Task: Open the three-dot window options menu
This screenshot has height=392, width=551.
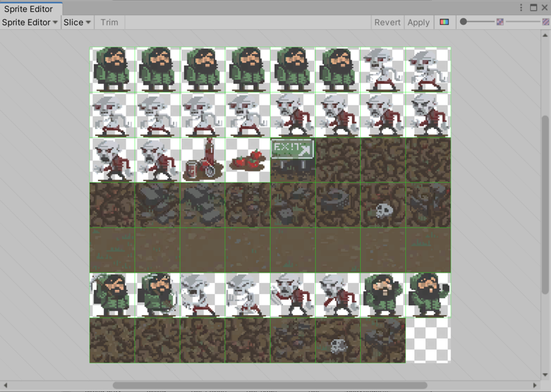Action: (521, 8)
